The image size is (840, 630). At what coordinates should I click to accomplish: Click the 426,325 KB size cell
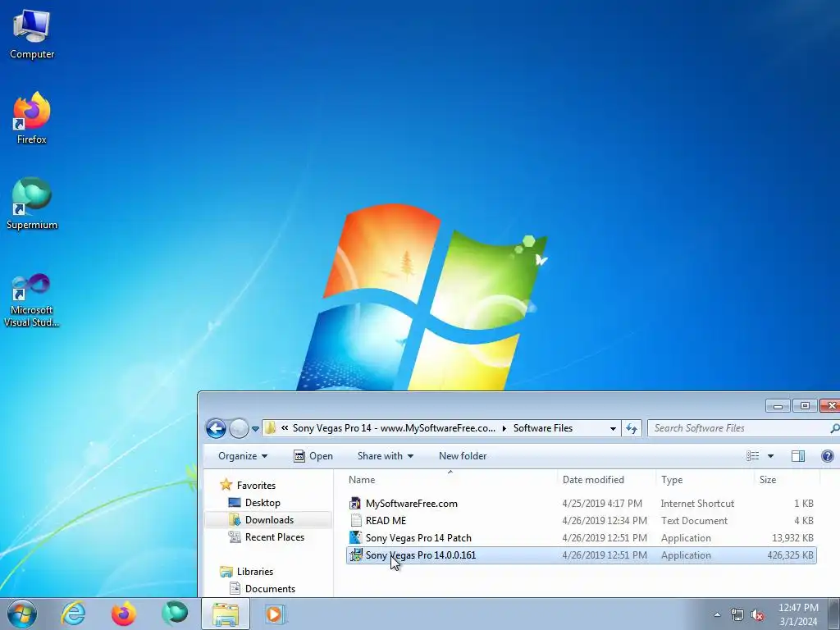pyautogui.click(x=790, y=555)
